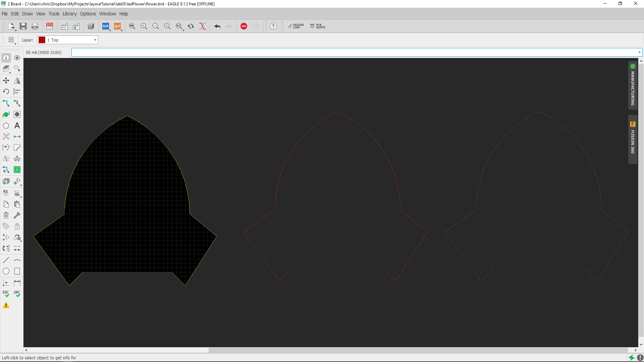Undo the last action
Image resolution: width=644 pixels, height=362 pixels.
217,26
